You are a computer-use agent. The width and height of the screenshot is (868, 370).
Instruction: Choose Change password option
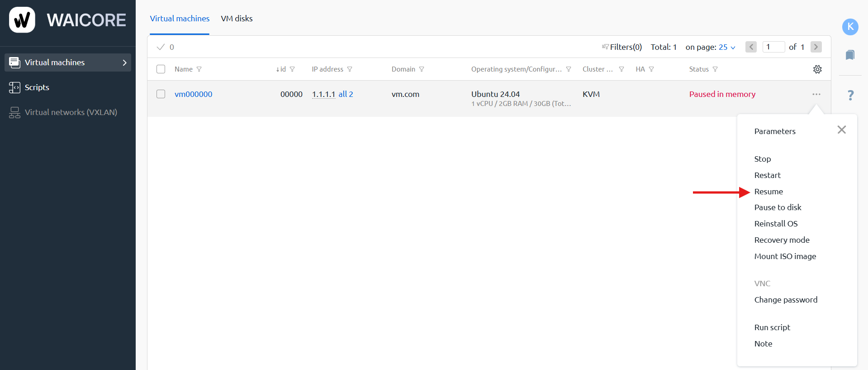(786, 300)
